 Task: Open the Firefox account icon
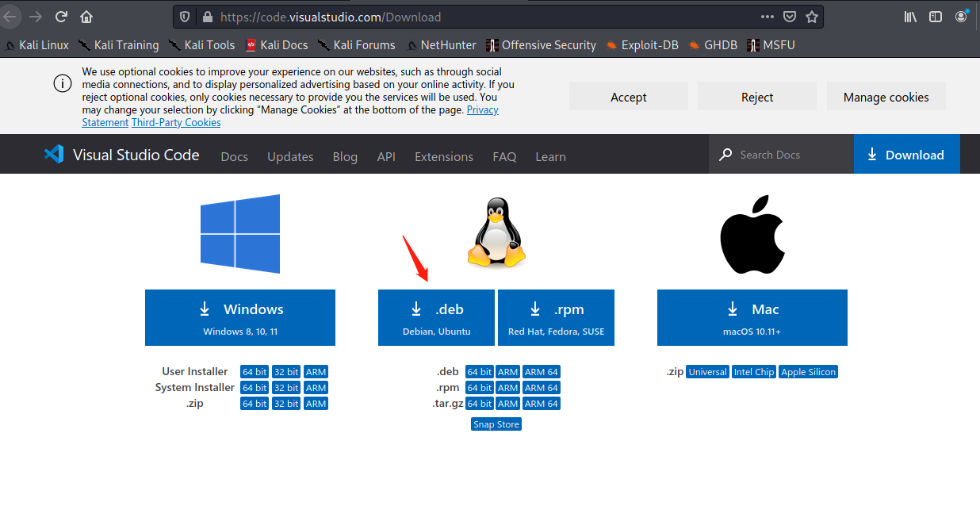click(x=962, y=17)
